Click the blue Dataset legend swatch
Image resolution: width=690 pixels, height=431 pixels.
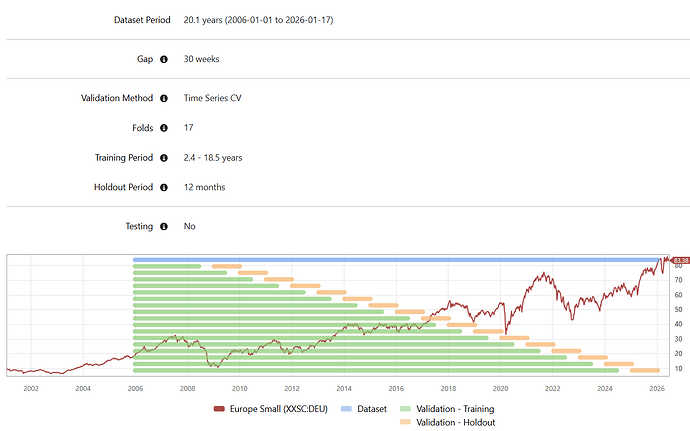pos(347,409)
